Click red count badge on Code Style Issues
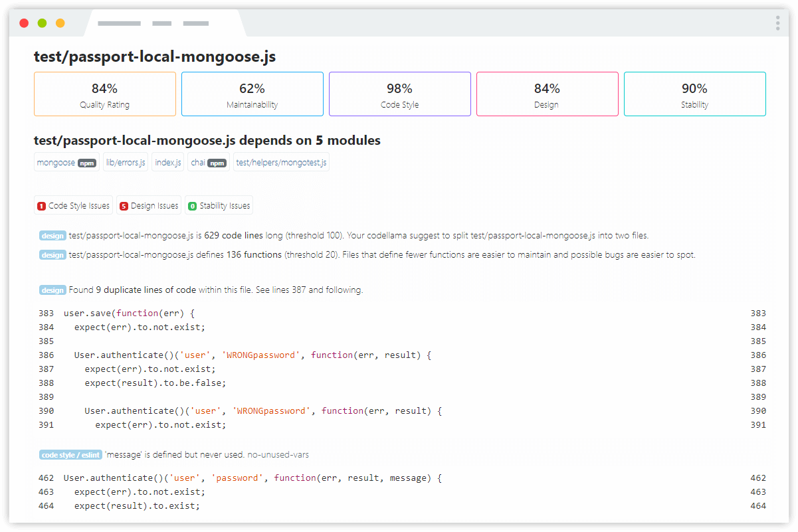Viewport: 798px width, 532px height. tap(41, 207)
